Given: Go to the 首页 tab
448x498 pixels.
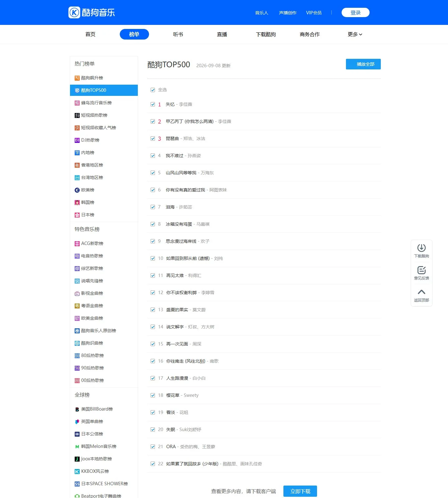Looking at the screenshot, I should point(91,34).
